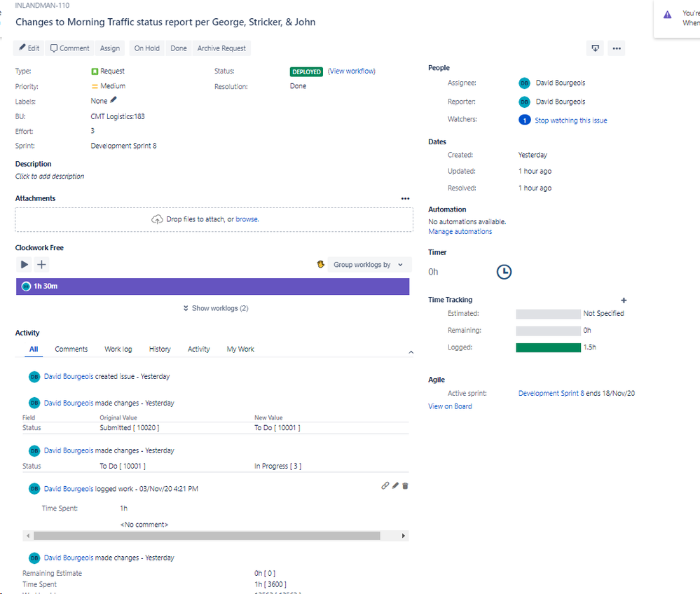Add time tracking with plus icon
The width and height of the screenshot is (700, 594).
point(624,301)
